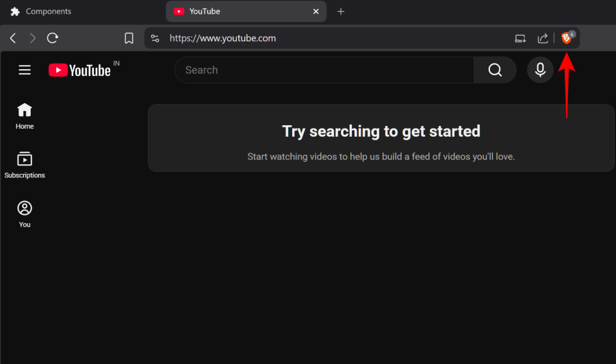This screenshot has height=364, width=616.
Task: Navigate back with the back arrow
Action: 13,38
